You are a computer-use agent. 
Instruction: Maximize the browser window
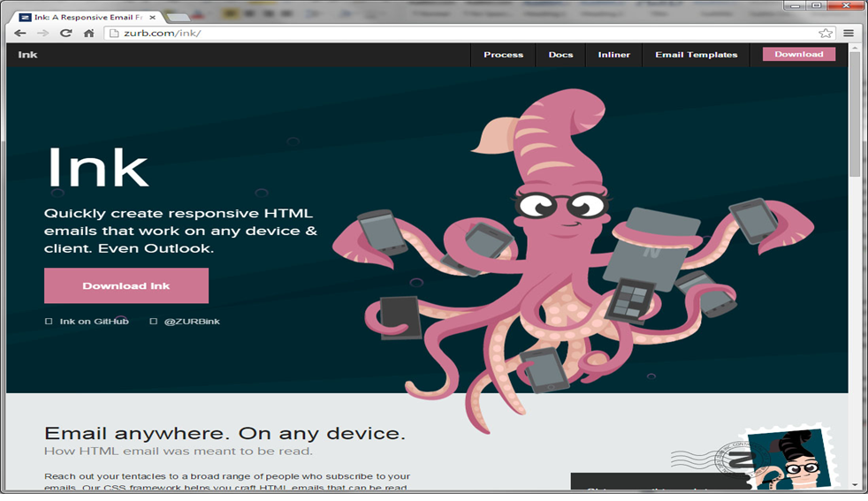pos(817,5)
